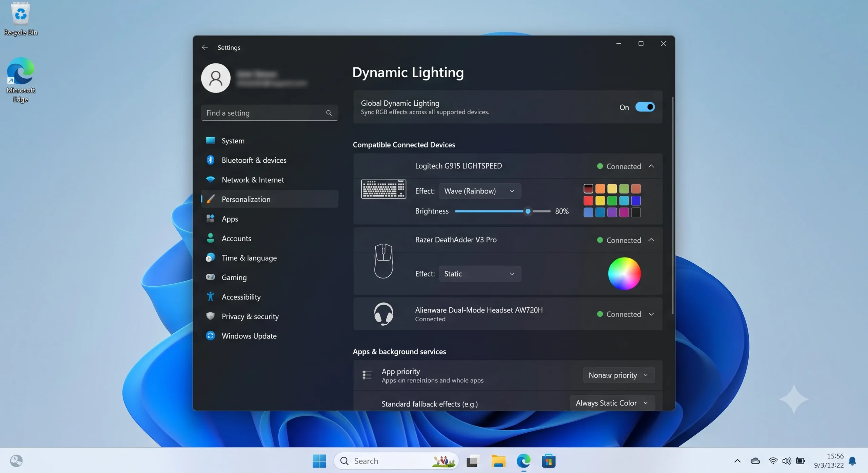Open the Wave (Rainbow) effect dropdown
The height and width of the screenshot is (473, 868).
479,191
